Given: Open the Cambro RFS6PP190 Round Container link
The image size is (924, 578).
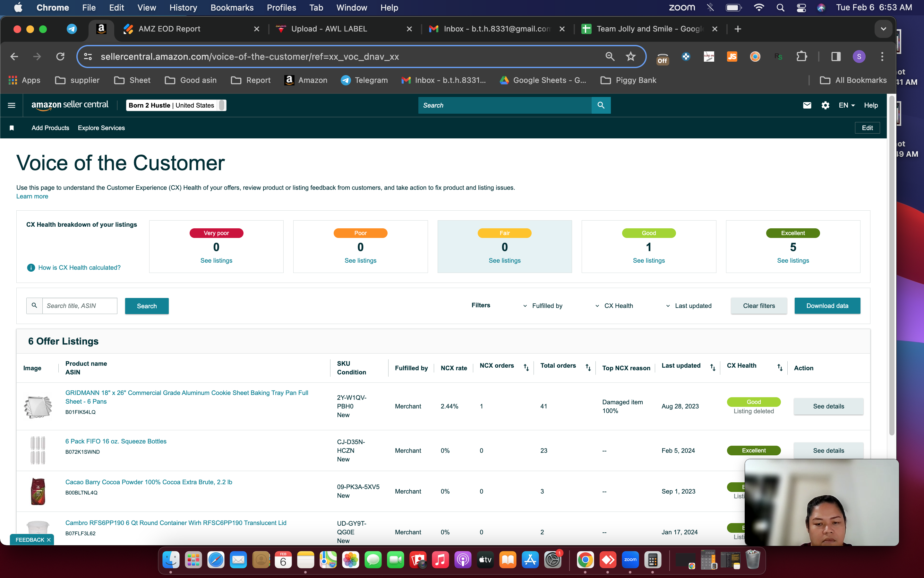Looking at the screenshot, I should 175,523.
